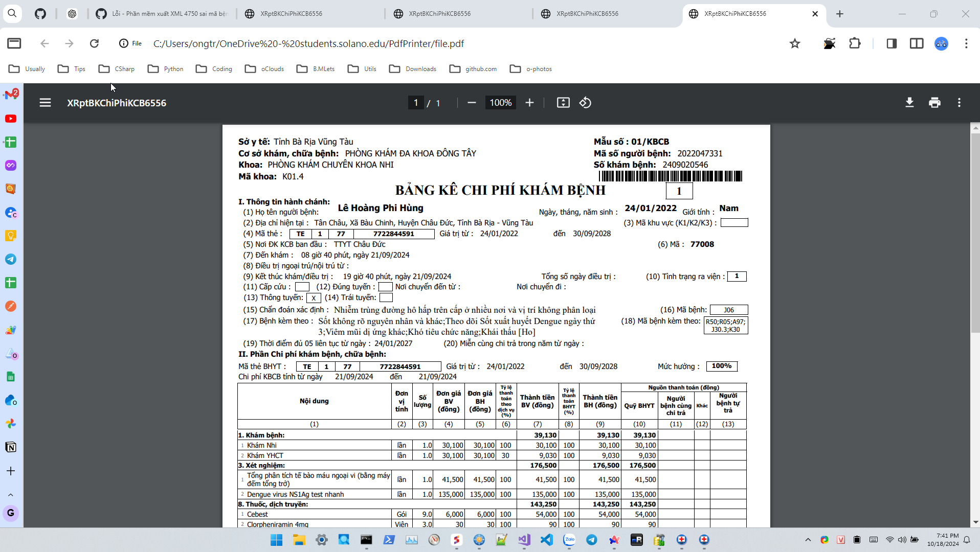
Task: Print the PDF document
Action: tap(934, 103)
